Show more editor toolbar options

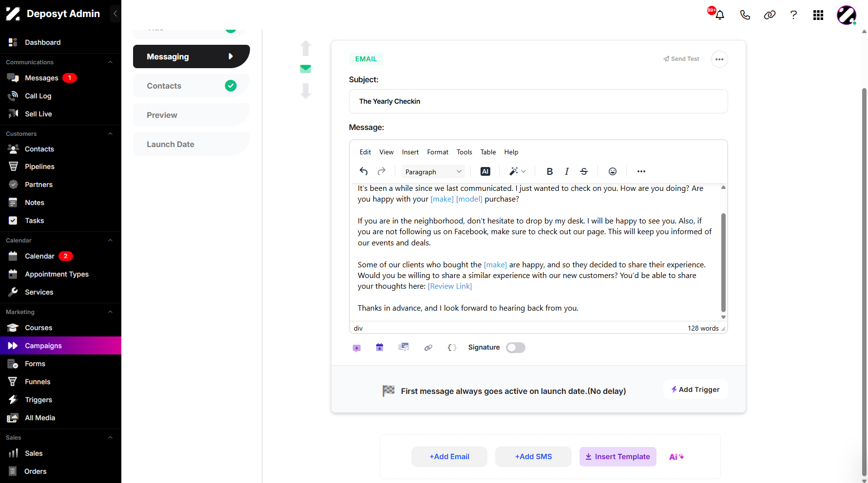point(641,171)
